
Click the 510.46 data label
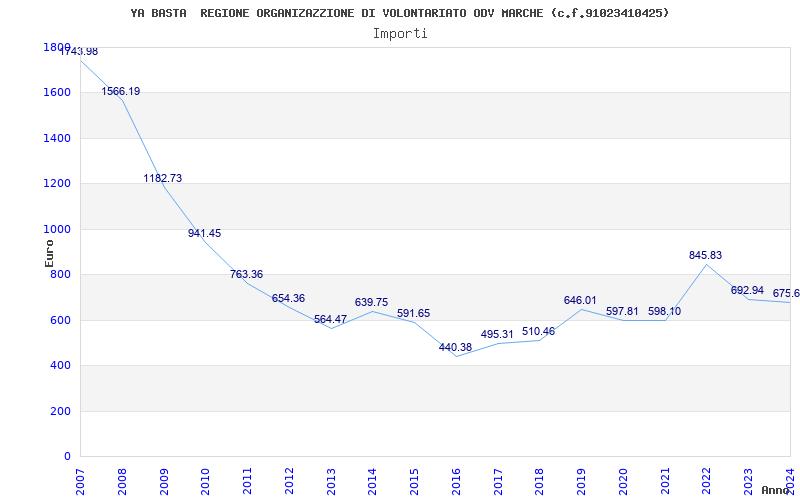coord(538,332)
